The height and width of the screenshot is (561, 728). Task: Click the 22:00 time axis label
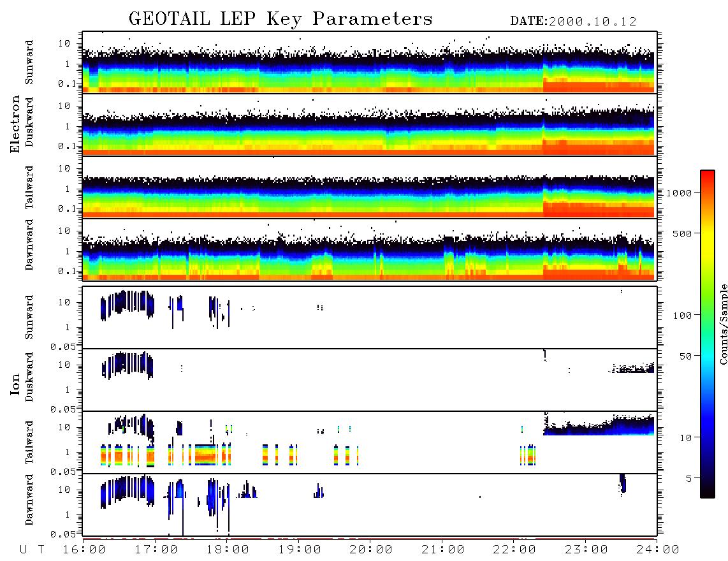[515, 550]
